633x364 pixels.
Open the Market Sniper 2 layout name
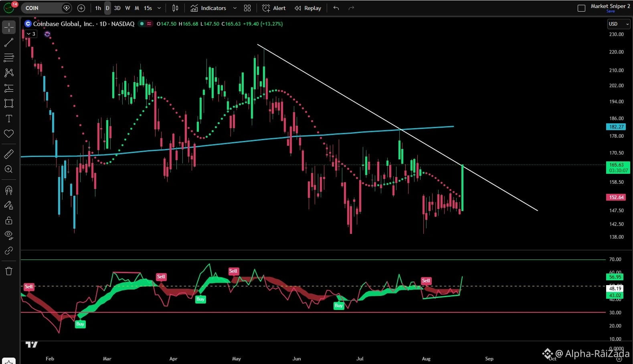[x=610, y=6]
